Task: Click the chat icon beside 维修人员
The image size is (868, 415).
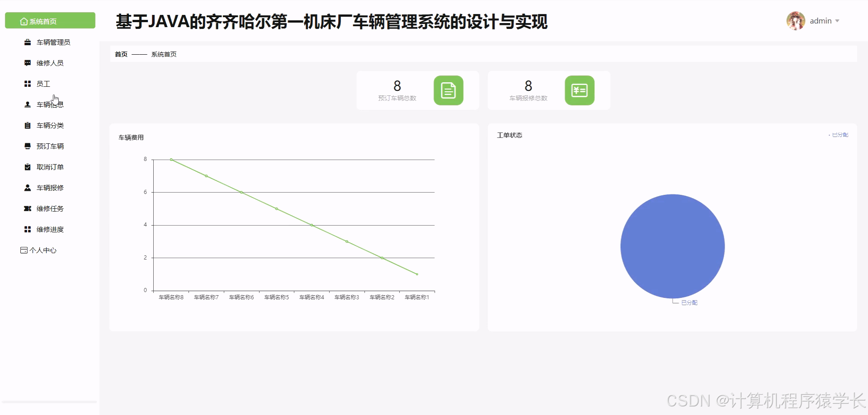Action: pyautogui.click(x=28, y=63)
